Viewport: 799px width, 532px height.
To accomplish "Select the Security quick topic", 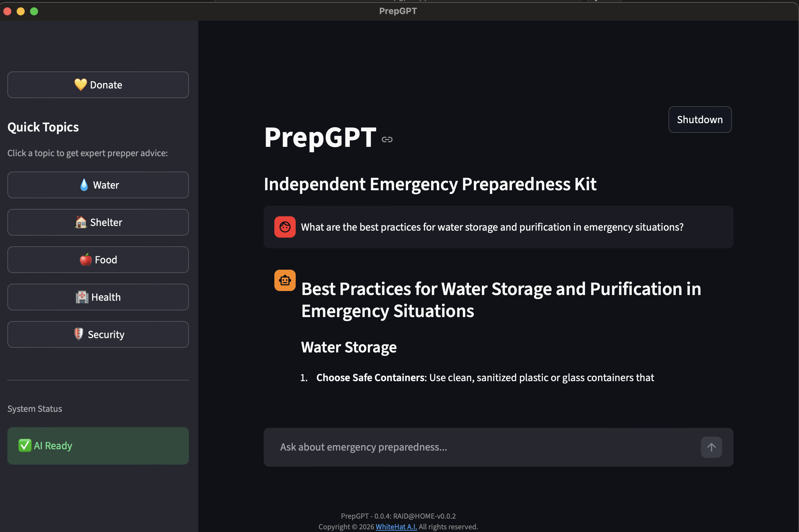I will [98, 334].
